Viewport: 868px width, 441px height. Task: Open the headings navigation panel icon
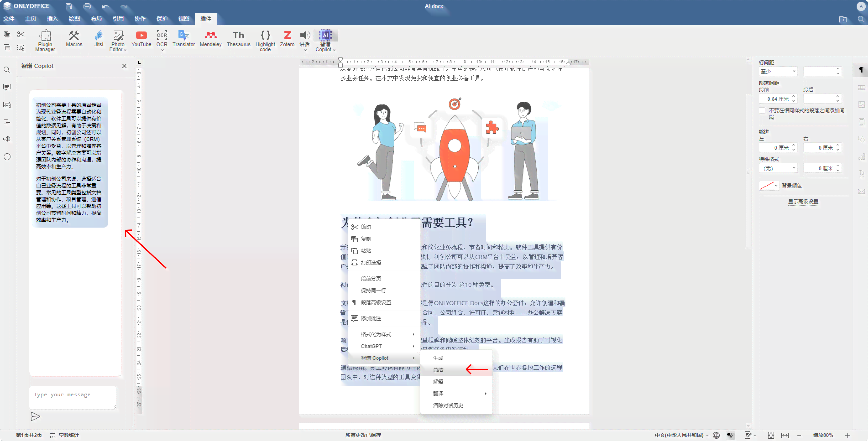click(7, 122)
